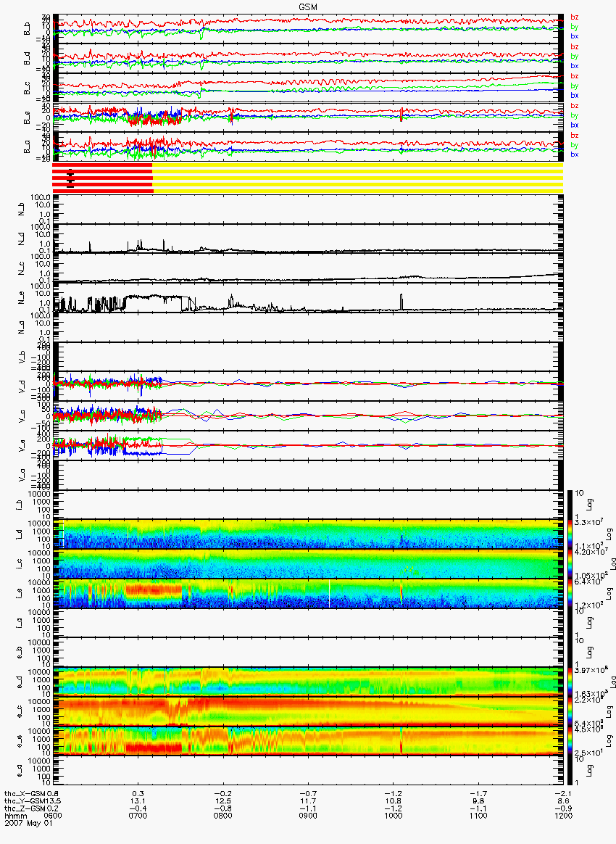
Task: Click the black error-bar marker in red bar
Action: click(x=70, y=178)
